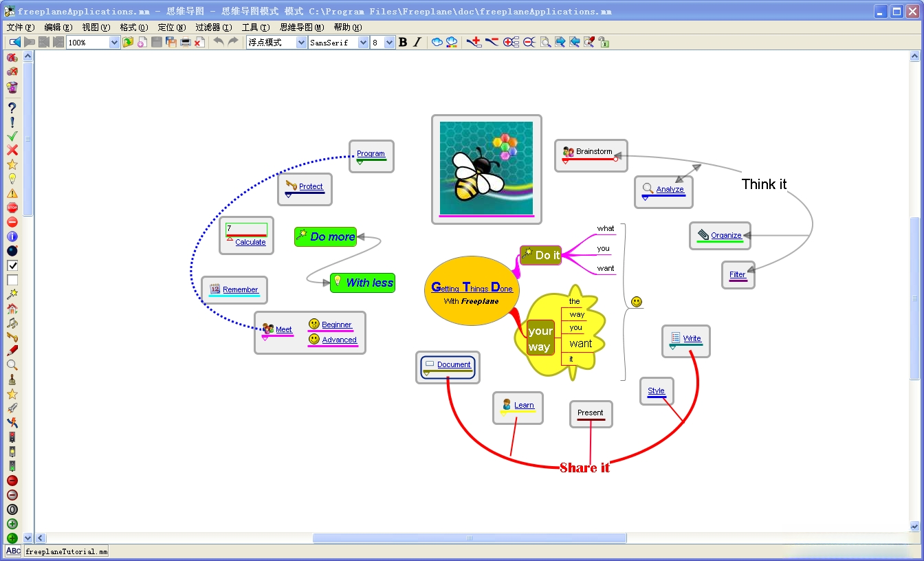
Task: Choose the black bomb icon
Action: point(12,251)
